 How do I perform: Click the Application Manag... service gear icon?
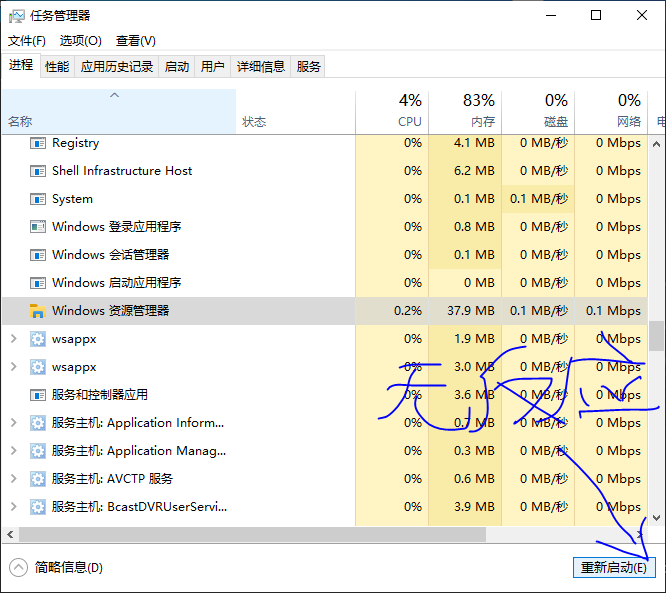tap(38, 451)
